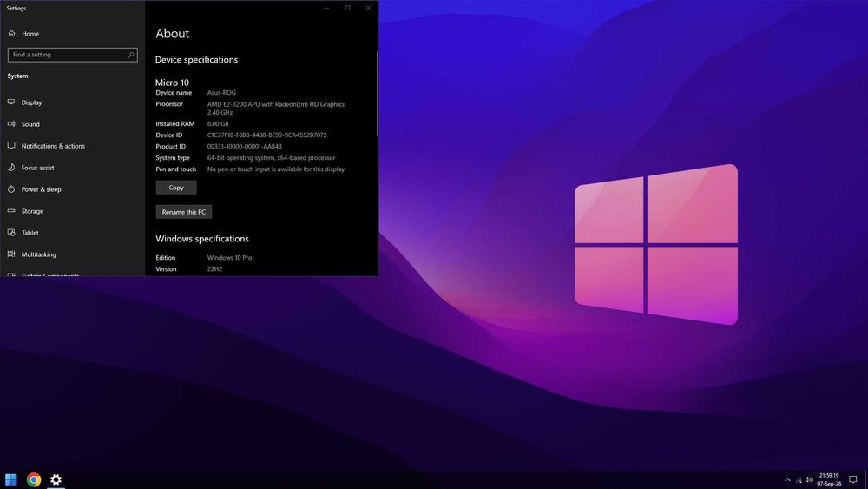Open the Action Center notifications icon
Image resolution: width=868 pixels, height=489 pixels.
[853, 479]
